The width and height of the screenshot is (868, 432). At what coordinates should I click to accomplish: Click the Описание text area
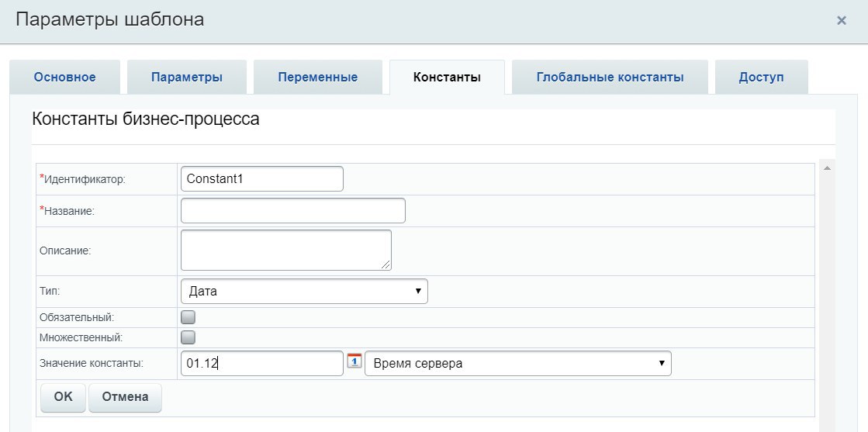285,250
